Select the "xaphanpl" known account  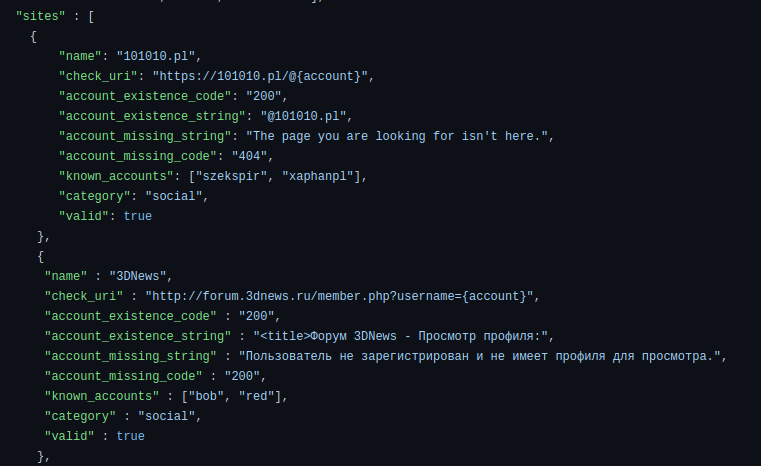[x=318, y=176]
